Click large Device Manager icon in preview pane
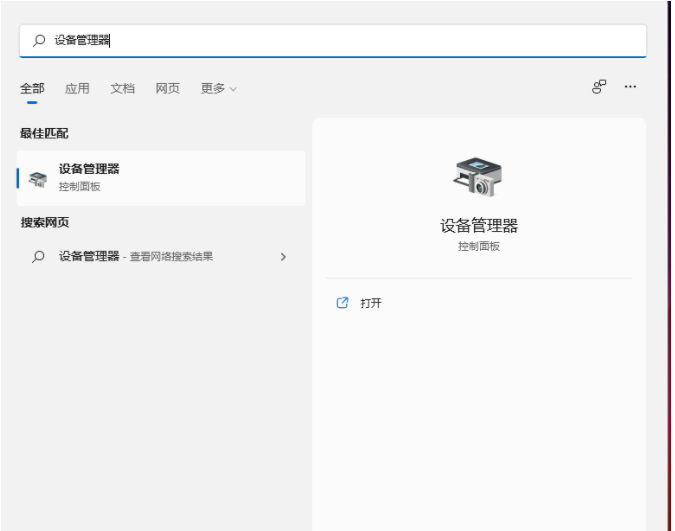 pos(478,178)
